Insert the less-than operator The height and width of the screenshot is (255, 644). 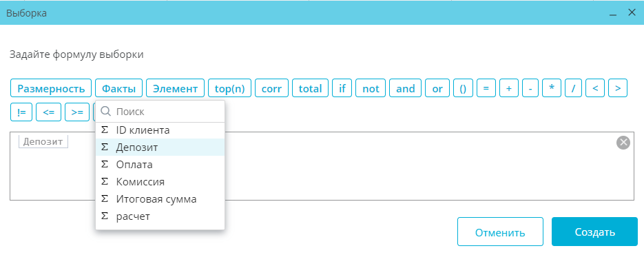click(x=595, y=88)
